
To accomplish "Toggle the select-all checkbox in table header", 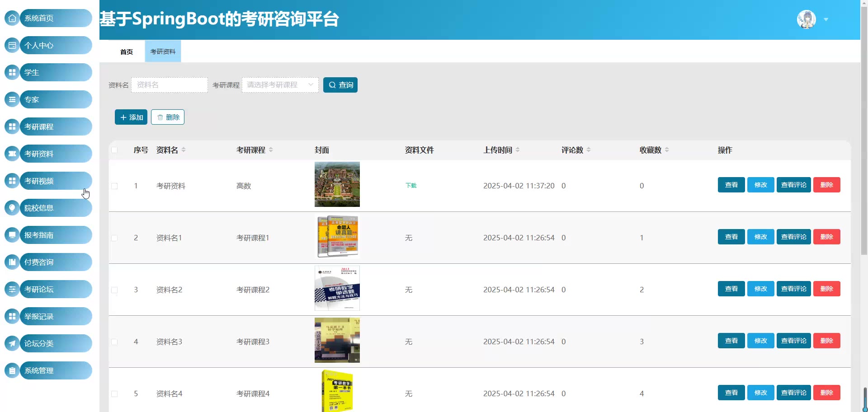I will (114, 150).
